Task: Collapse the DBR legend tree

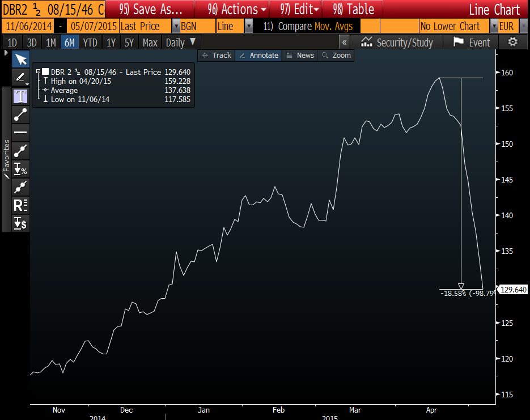Action: [38, 71]
